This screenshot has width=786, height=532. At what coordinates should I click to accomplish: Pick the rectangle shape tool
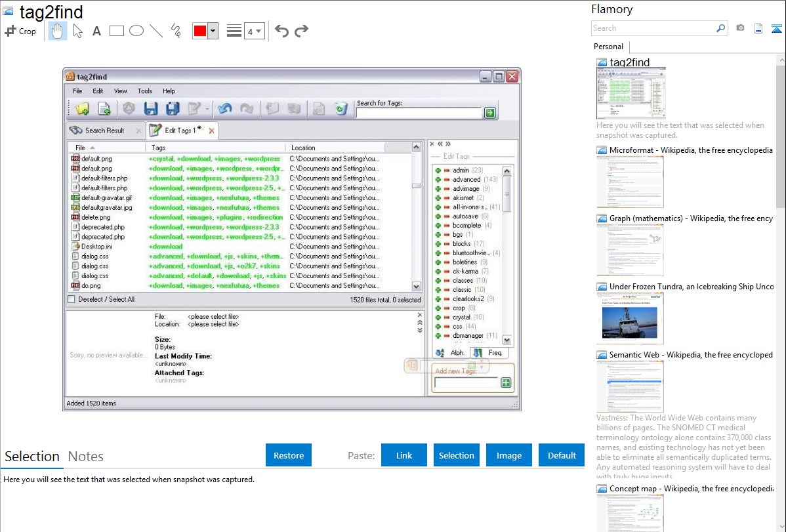tap(116, 31)
